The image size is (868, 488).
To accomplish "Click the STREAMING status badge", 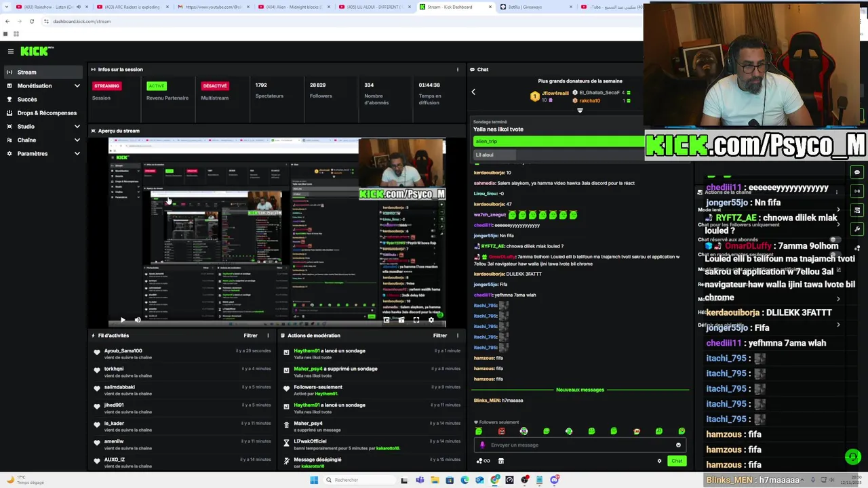I will [x=106, y=86].
